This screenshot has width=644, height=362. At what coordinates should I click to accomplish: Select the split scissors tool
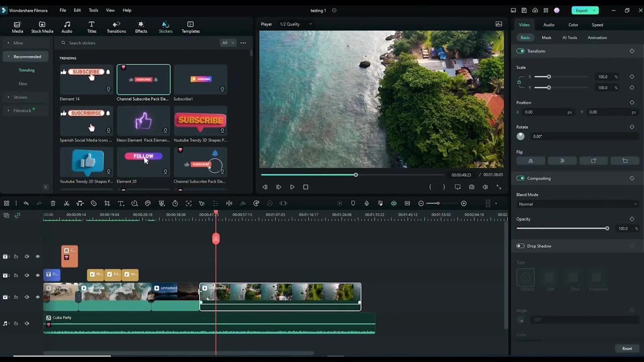pyautogui.click(x=66, y=203)
